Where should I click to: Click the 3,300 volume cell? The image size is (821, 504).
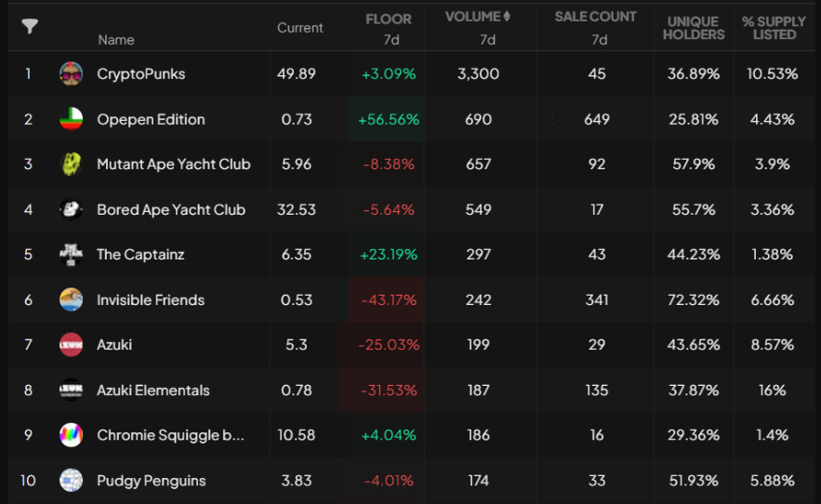click(478, 73)
